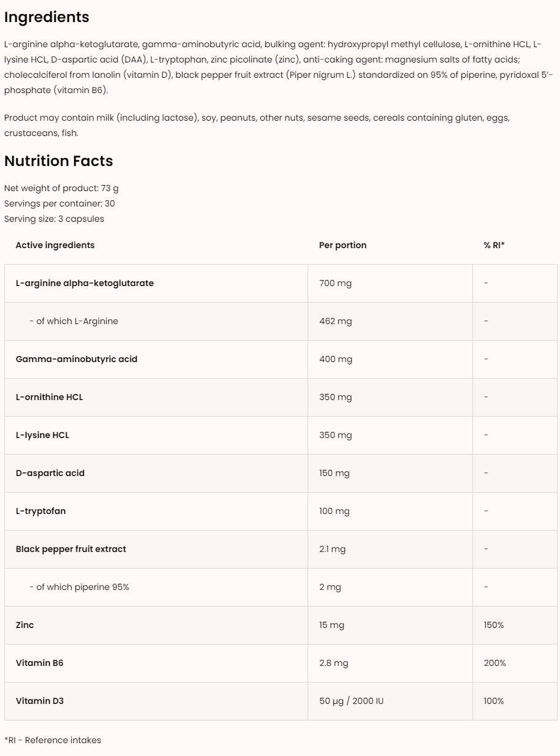560x756 pixels.
Task: Select the Vitamin D3 '50 µg / 2000 IU' value
Action: [x=351, y=701]
